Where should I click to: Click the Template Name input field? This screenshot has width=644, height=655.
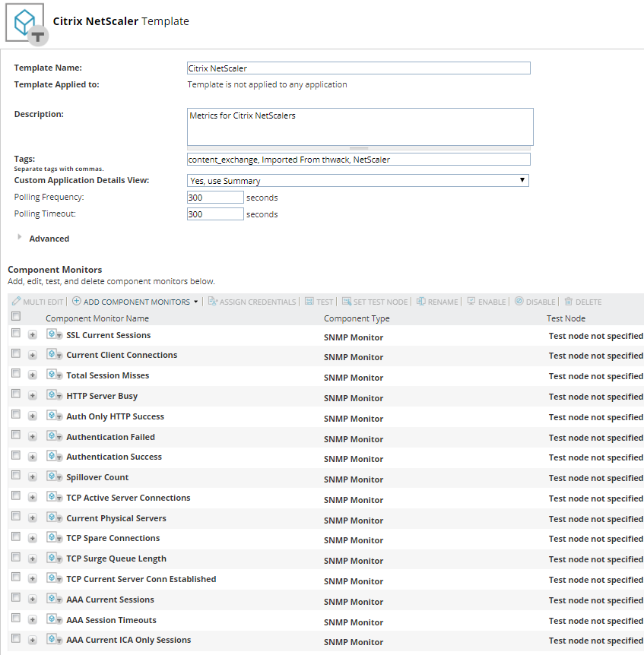click(359, 68)
